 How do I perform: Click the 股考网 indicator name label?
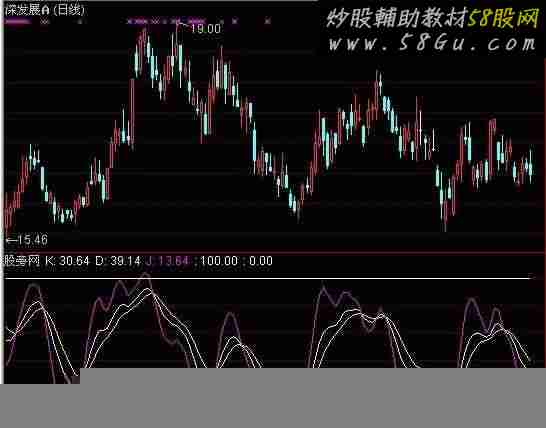click(x=22, y=261)
